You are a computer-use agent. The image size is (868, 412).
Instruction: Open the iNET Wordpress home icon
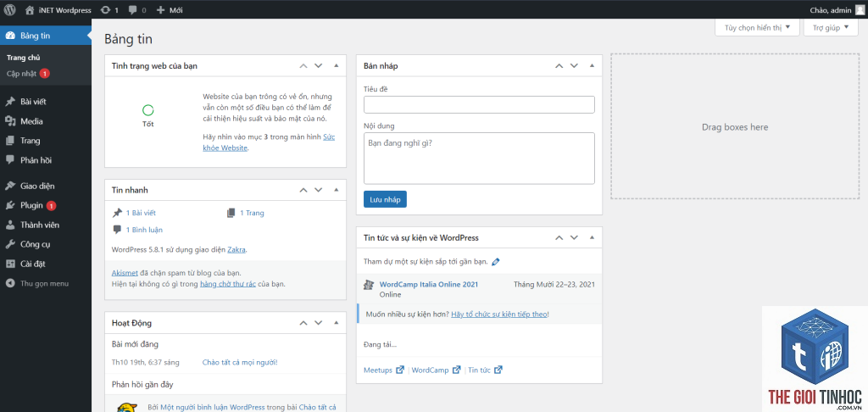(30, 10)
